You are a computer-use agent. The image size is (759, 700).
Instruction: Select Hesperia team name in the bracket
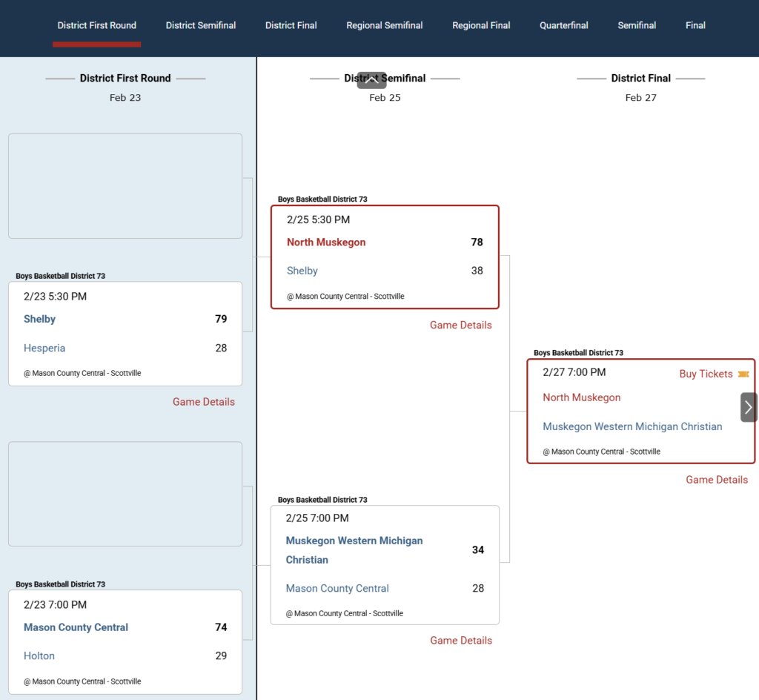(44, 349)
